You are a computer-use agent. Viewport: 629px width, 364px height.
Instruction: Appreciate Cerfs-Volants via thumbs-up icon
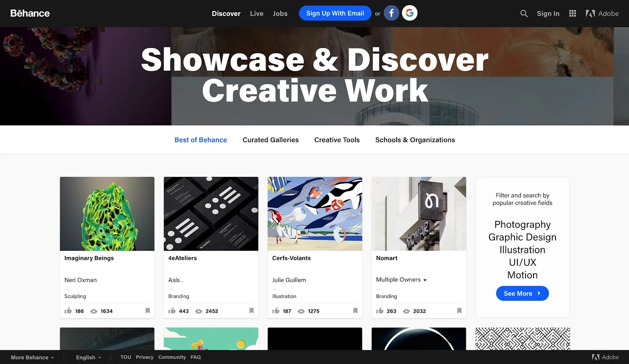276,311
